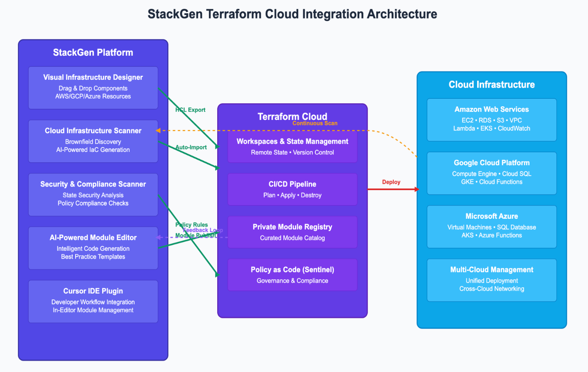The width and height of the screenshot is (588, 372).
Task: Click 'Best Practice Templates' text
Action: point(93,257)
